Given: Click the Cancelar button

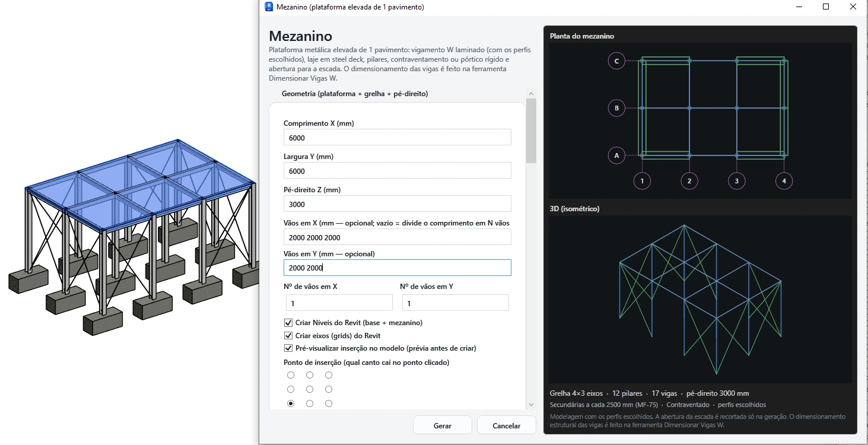Looking at the screenshot, I should click(x=507, y=425).
